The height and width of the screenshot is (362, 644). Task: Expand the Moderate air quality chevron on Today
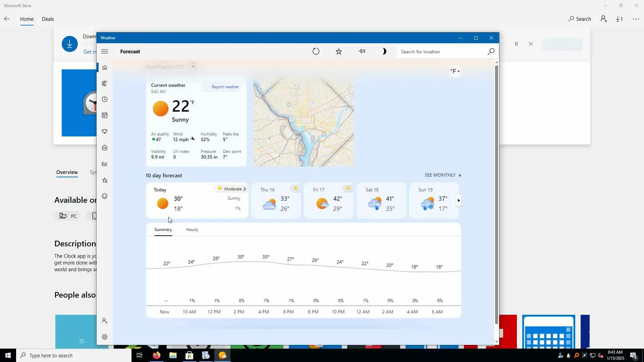pos(245,189)
